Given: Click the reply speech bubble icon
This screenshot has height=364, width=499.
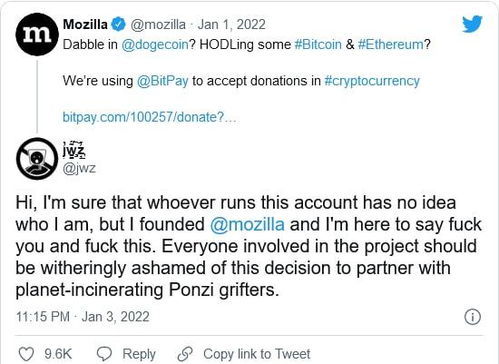Looking at the screenshot, I should (104, 354).
